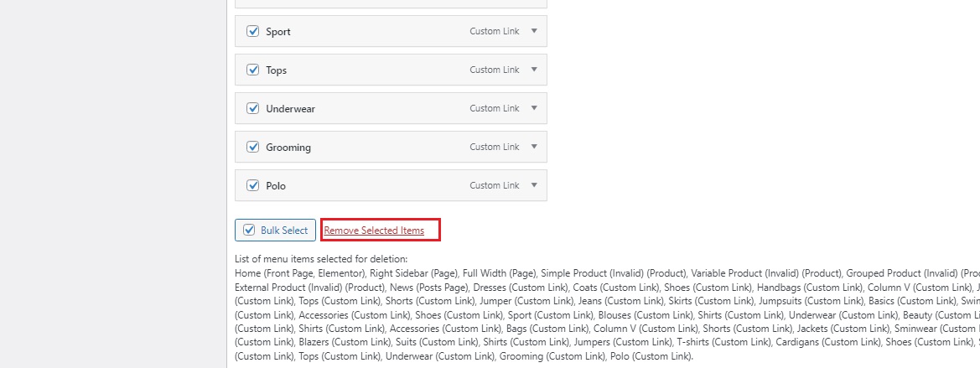Uncheck the Tops menu item checkbox
Viewport: 980px width, 368px height.
click(252, 70)
